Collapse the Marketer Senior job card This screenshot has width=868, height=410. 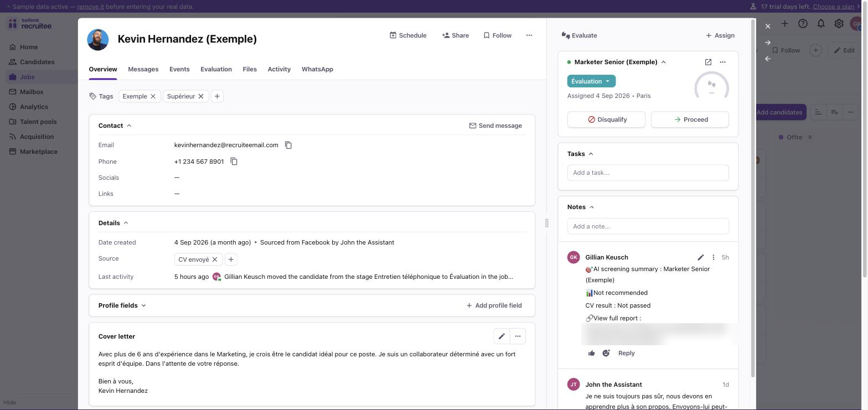tap(664, 62)
